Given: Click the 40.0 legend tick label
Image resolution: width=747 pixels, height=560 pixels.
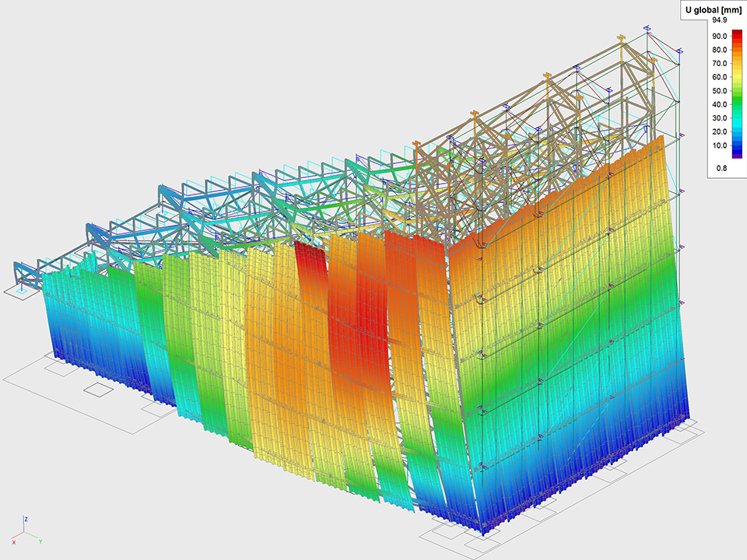Looking at the screenshot, I should [x=718, y=104].
